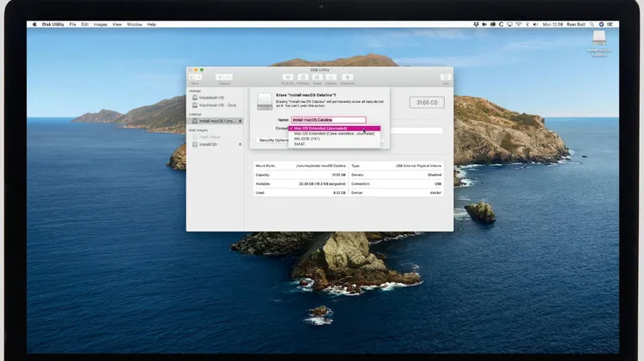Click the Name text field
This screenshot has height=361, width=644.
click(x=328, y=120)
